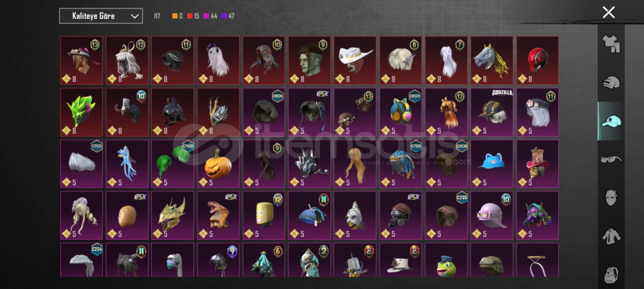Image resolution: width=644 pixels, height=289 pixels.
Task: Open the backpack category icon
Action: pos(611,275)
